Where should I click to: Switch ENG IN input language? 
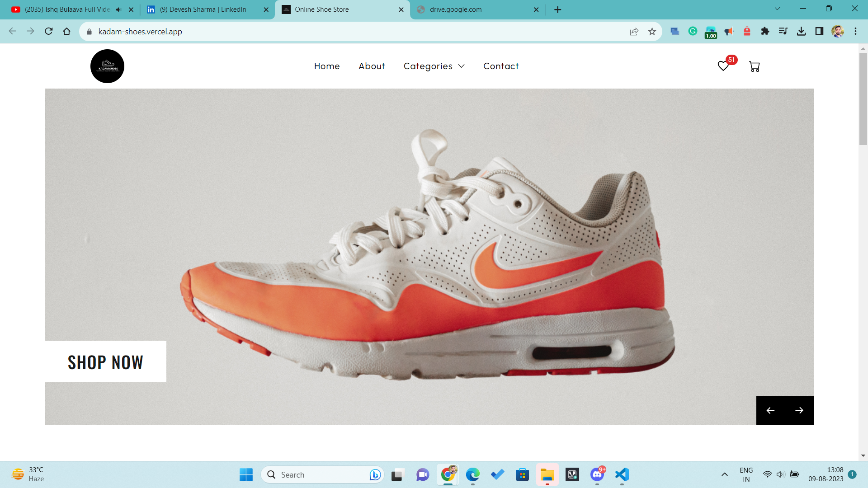tap(746, 474)
